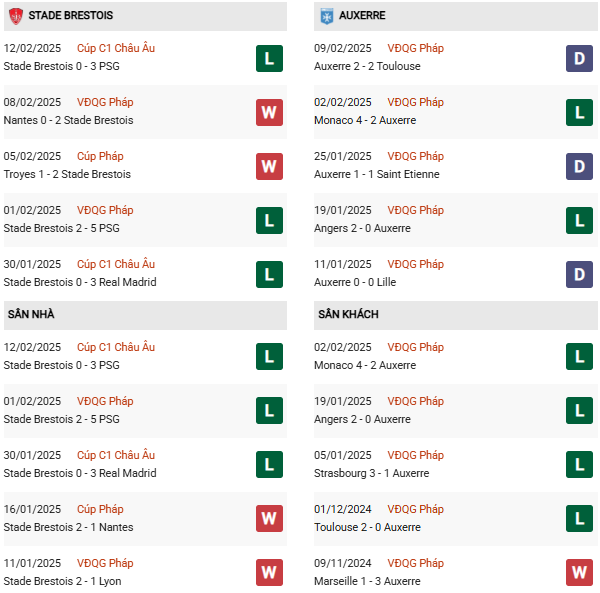Click the Stade Brestois club logo

[15, 16]
